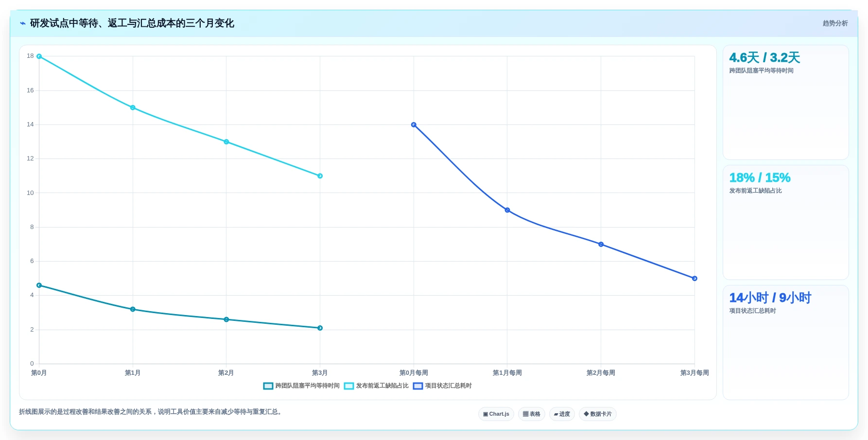Click x-axis label 第2月
Image resolution: width=868 pixels, height=440 pixels.
pyautogui.click(x=226, y=373)
